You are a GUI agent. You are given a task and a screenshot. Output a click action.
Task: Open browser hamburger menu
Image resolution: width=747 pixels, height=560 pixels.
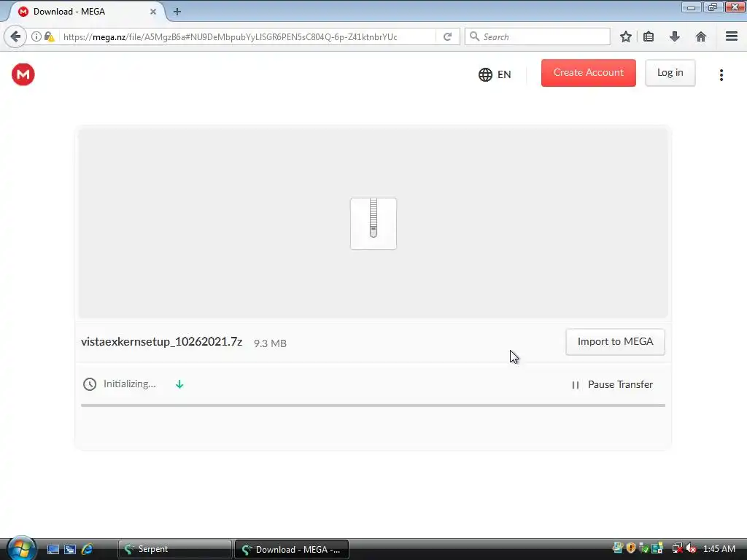coord(732,36)
